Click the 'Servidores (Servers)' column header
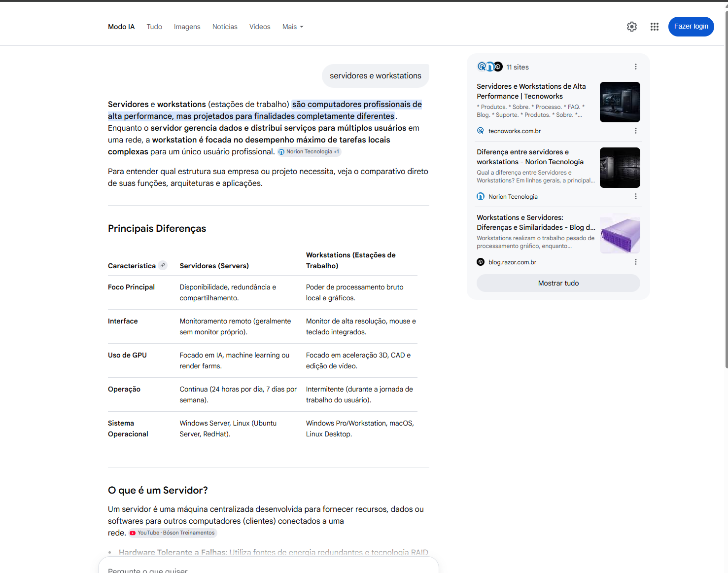The height and width of the screenshot is (573, 728). (x=214, y=266)
